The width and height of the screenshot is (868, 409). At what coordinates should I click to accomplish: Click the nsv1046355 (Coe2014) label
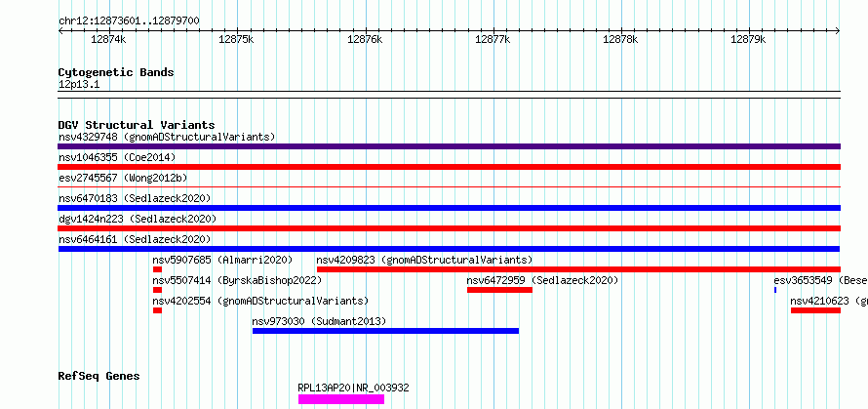(117, 157)
